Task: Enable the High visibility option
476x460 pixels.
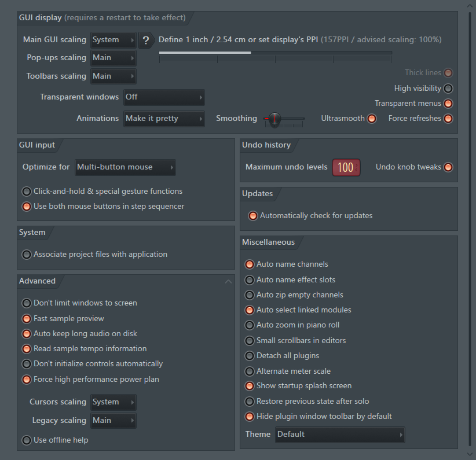Action: (x=448, y=89)
